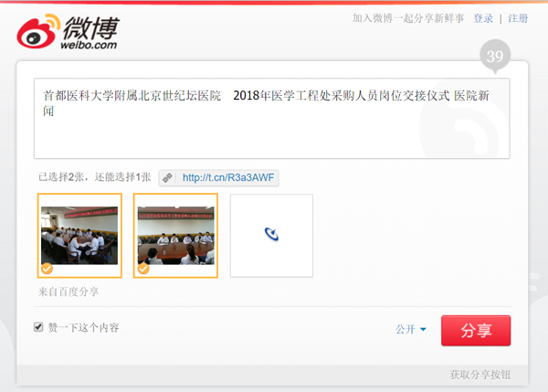The image size is (548, 392).
Task: Click inside the post text box
Action: pyautogui.click(x=271, y=118)
